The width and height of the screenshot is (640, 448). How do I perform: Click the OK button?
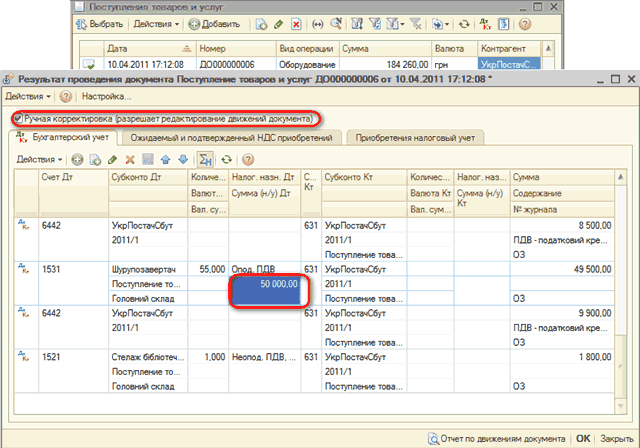[x=582, y=438]
